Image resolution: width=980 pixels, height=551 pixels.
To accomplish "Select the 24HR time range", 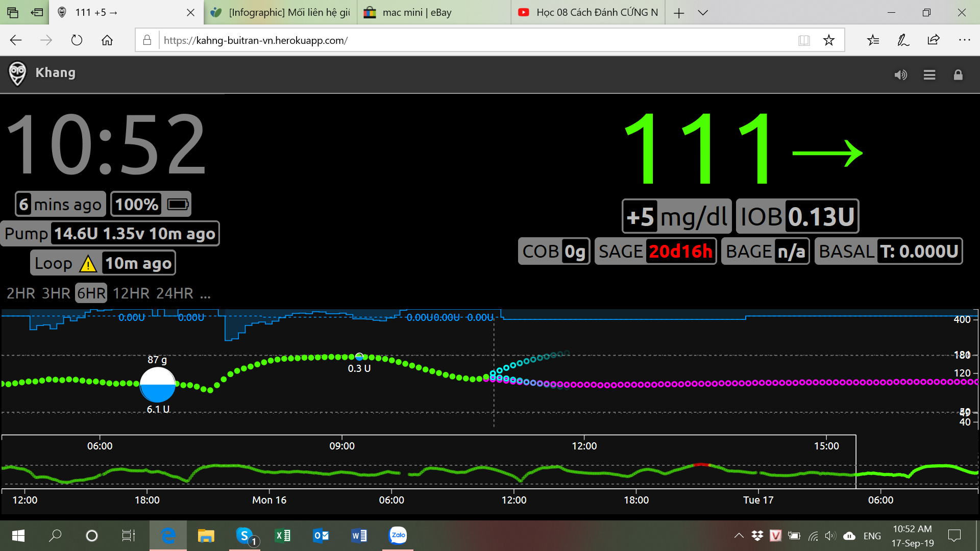I will (175, 293).
